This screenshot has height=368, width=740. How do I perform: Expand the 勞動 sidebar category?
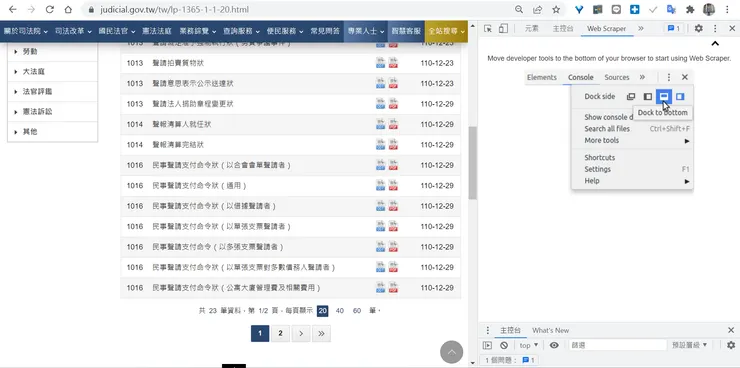point(52,51)
